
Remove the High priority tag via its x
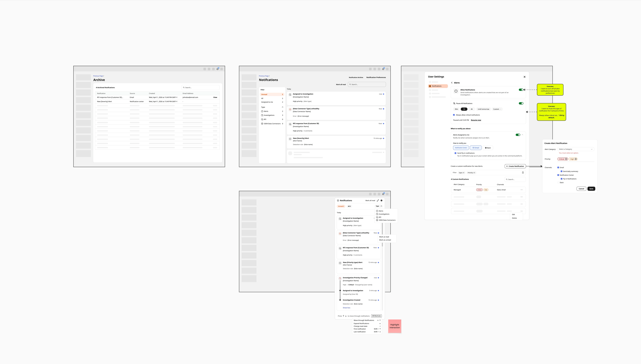(576, 159)
